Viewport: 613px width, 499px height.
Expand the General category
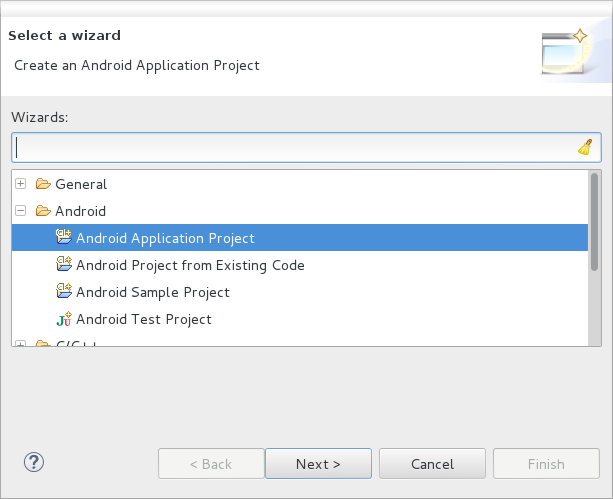tap(21, 183)
